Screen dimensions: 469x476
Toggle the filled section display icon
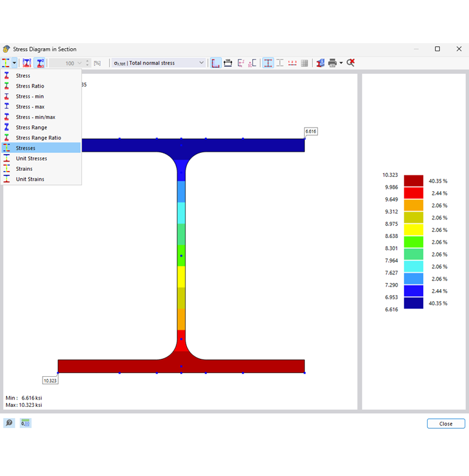click(268, 63)
